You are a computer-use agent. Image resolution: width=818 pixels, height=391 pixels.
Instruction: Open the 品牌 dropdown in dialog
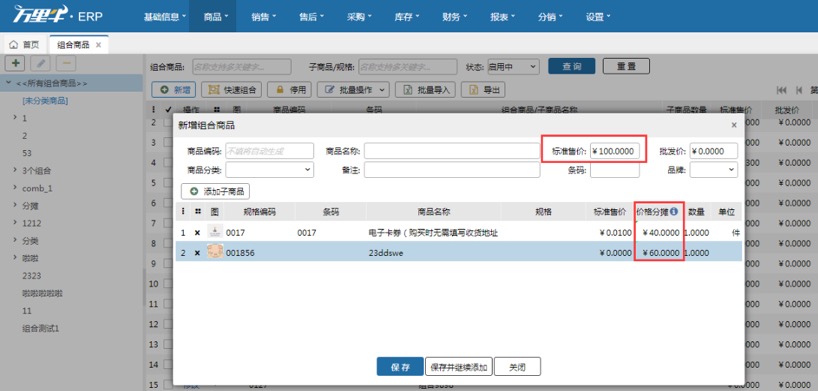click(714, 170)
